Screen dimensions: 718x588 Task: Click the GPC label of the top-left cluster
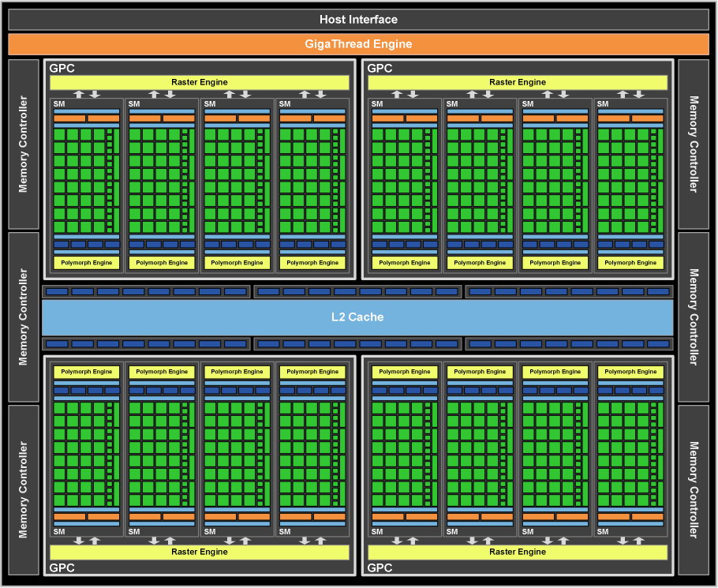tap(62, 68)
